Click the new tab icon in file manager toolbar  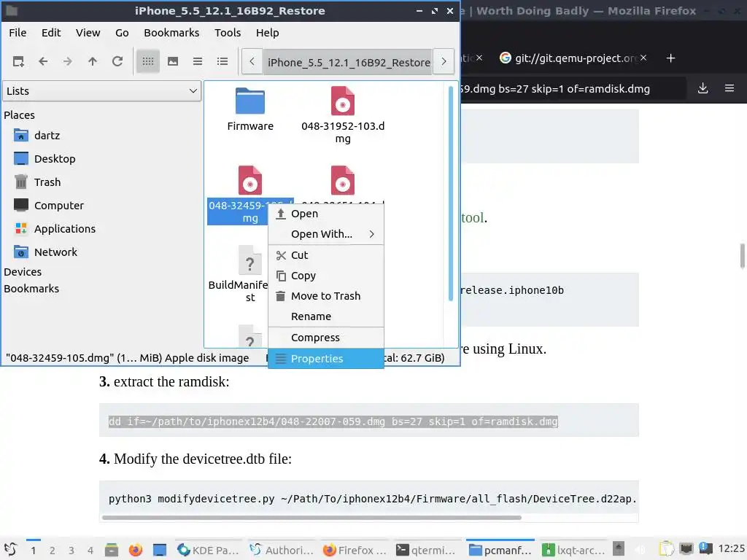18,61
